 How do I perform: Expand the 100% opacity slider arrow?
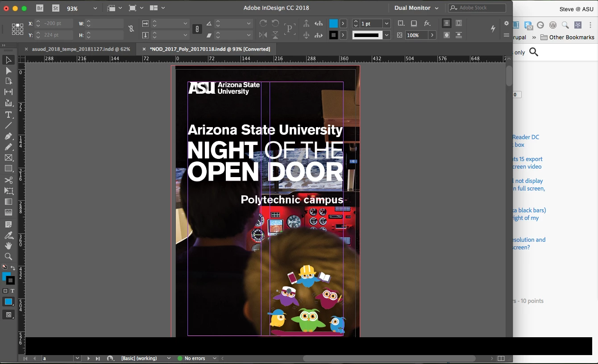pyautogui.click(x=432, y=35)
